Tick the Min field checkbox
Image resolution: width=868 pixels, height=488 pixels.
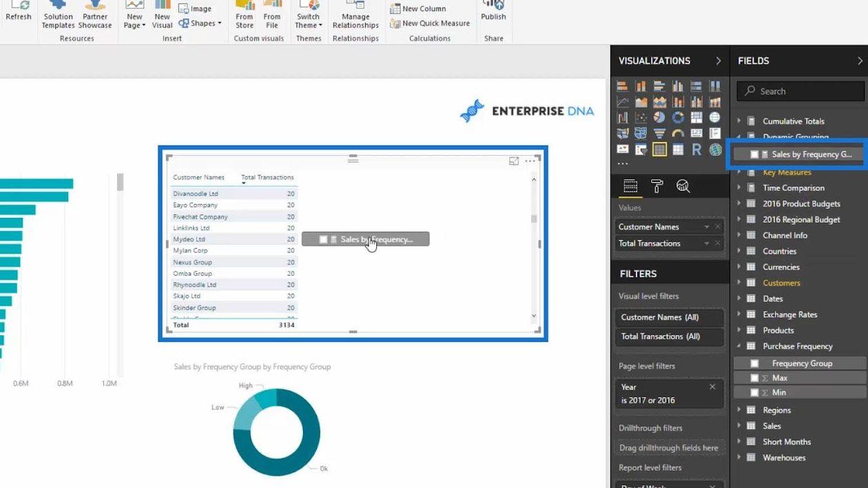pyautogui.click(x=754, y=392)
